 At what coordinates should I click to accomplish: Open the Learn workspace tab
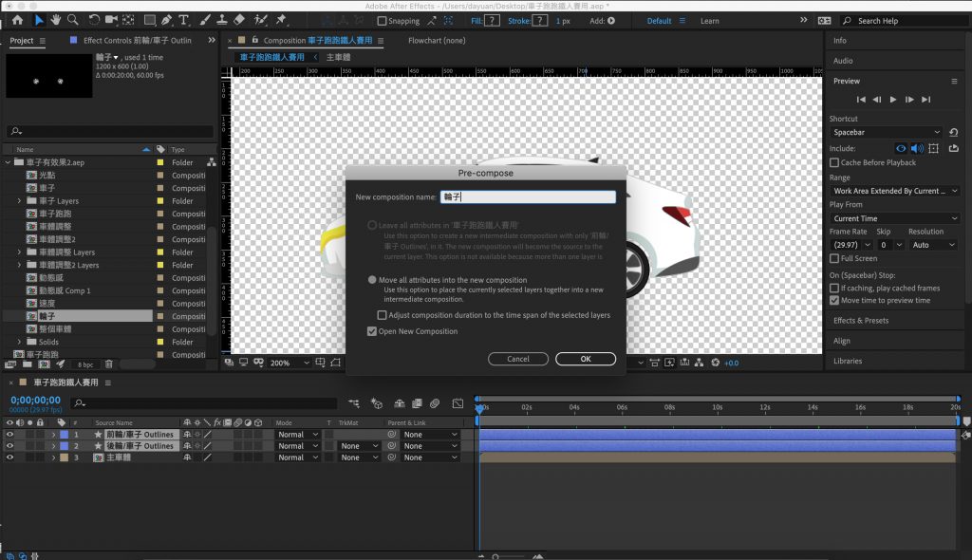coord(709,21)
